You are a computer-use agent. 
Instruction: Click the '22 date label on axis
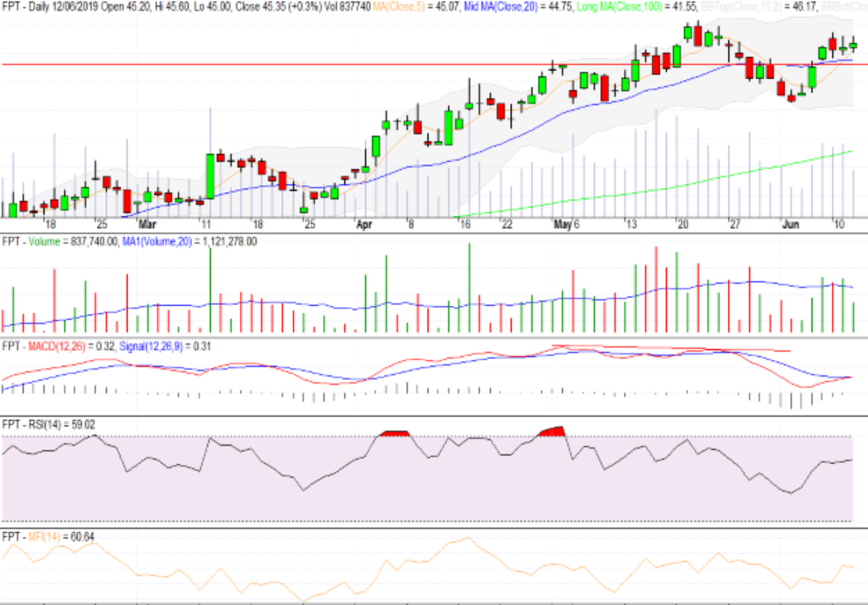(506, 224)
